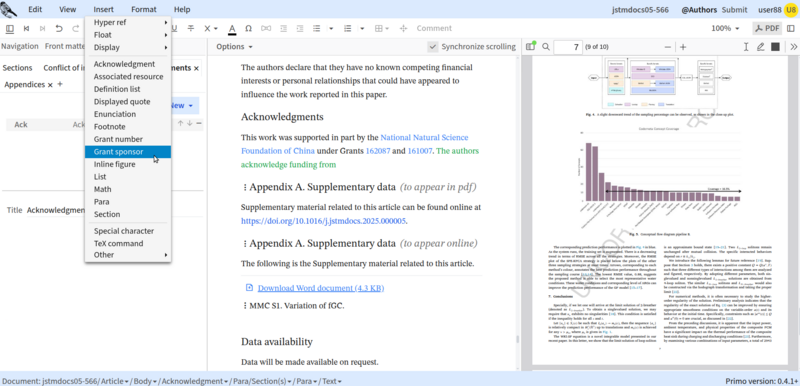Click handle beside MMC S1. Variation of fGC

(245, 306)
